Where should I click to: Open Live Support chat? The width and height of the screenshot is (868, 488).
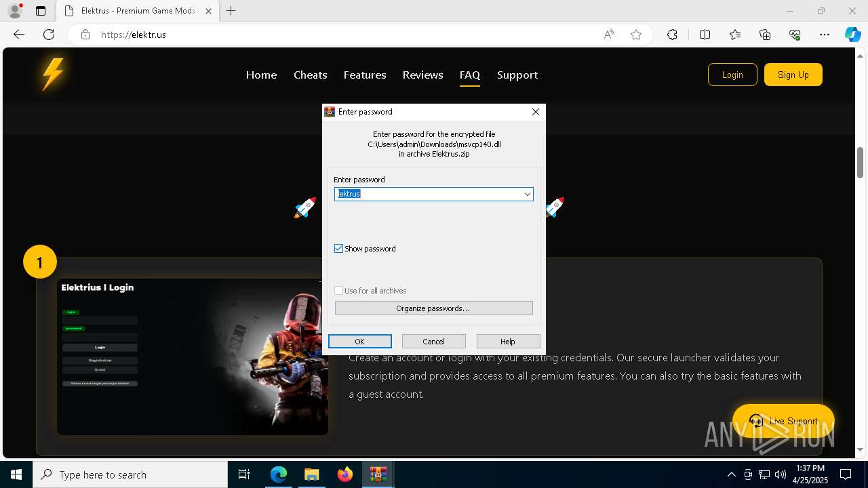click(x=783, y=421)
